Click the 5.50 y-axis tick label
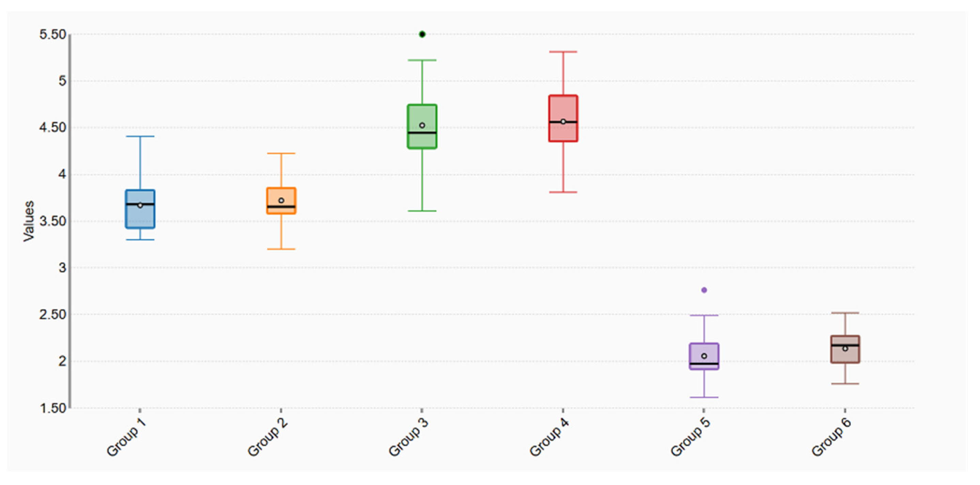Screen dimensions: 980x485 (53, 35)
